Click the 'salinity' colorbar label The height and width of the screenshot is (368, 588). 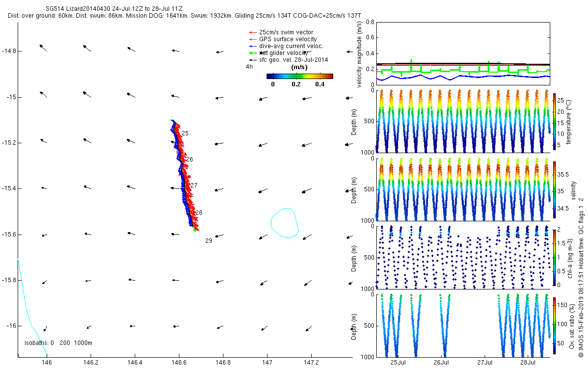(573, 190)
